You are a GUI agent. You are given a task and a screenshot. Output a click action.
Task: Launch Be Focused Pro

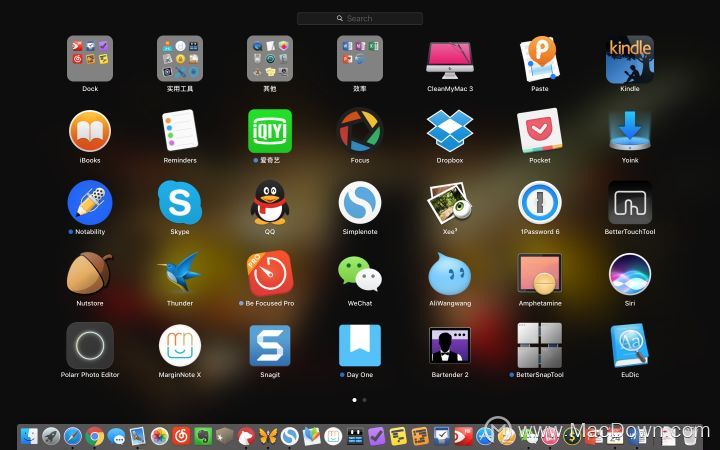pyautogui.click(x=270, y=274)
